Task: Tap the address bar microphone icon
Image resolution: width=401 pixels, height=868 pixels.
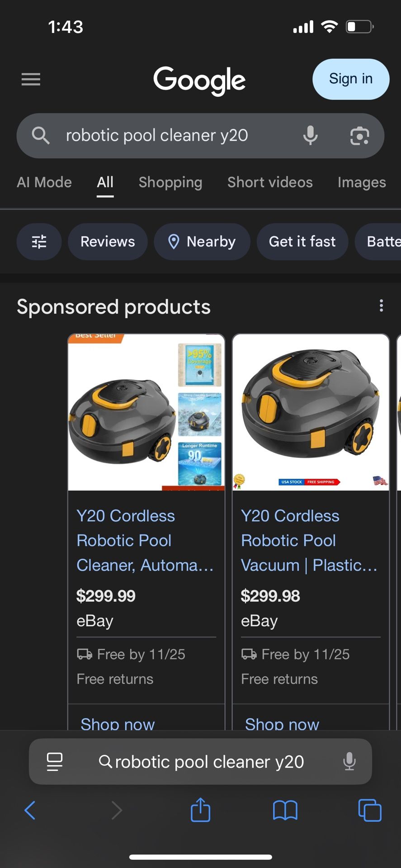Action: pos(349,762)
